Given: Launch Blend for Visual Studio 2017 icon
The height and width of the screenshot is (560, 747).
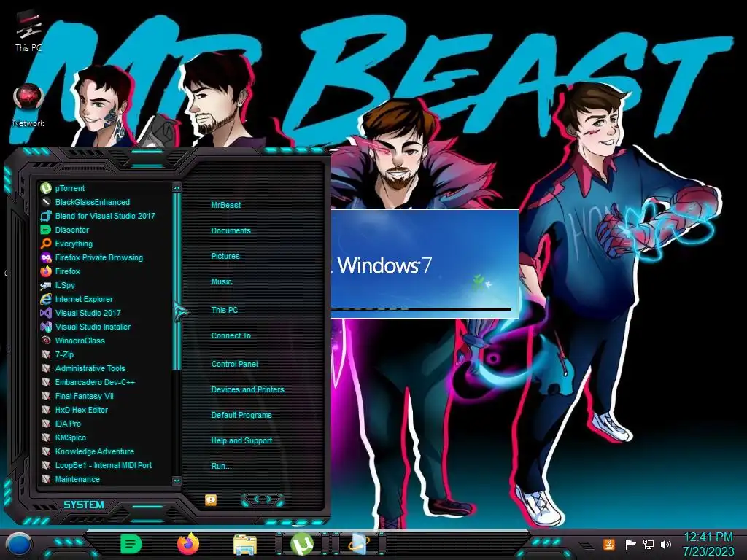Looking at the screenshot, I should [x=46, y=216].
